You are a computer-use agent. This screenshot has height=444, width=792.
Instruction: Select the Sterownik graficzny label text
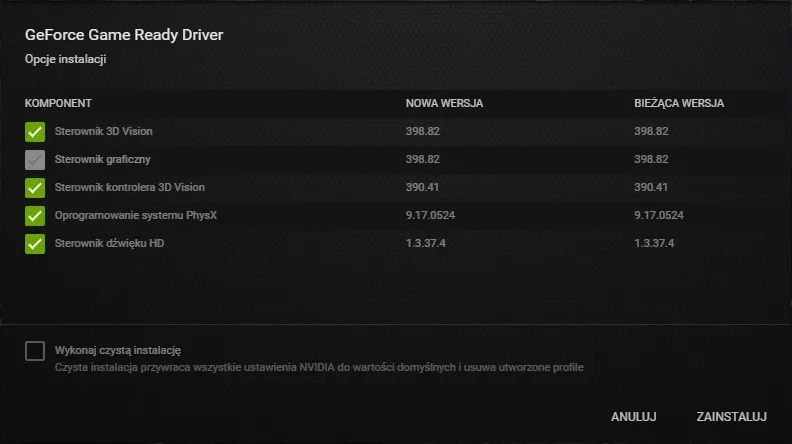pyautogui.click(x=103, y=159)
